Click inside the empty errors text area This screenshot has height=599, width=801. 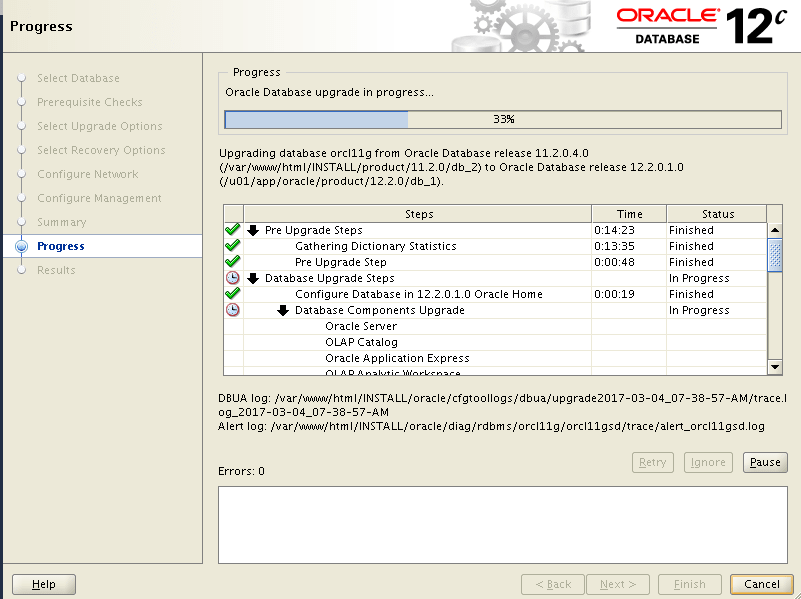point(503,525)
